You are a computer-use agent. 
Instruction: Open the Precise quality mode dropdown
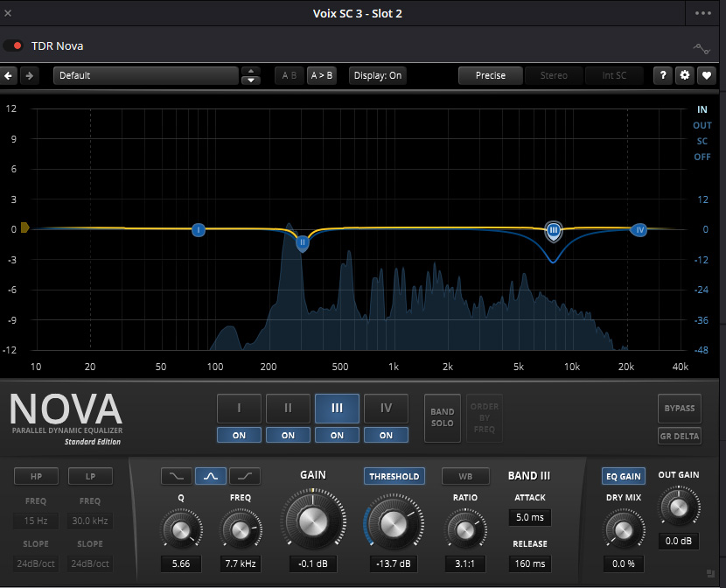[490, 75]
